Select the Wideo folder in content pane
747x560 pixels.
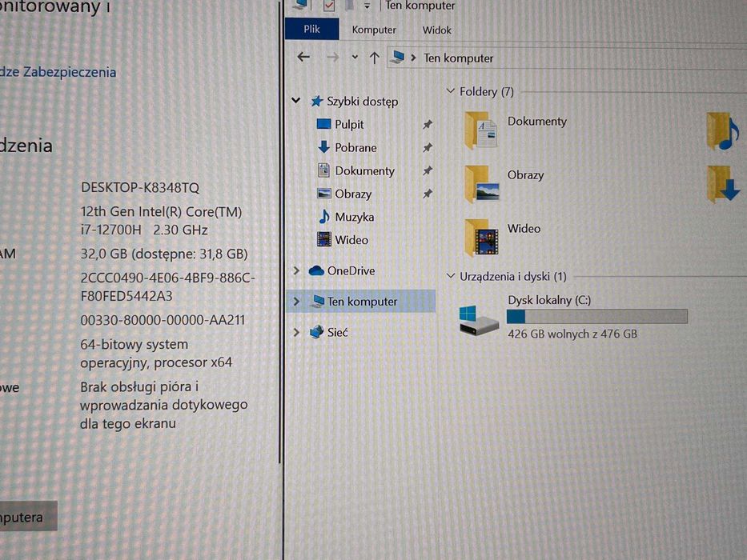pos(503,237)
